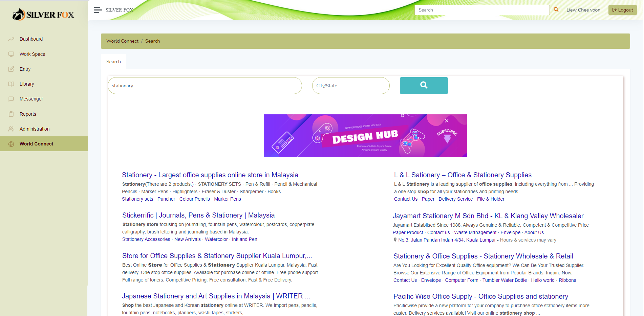Click Paper Product sublink
Viewport: 644px width, 316px height.
tap(408, 232)
